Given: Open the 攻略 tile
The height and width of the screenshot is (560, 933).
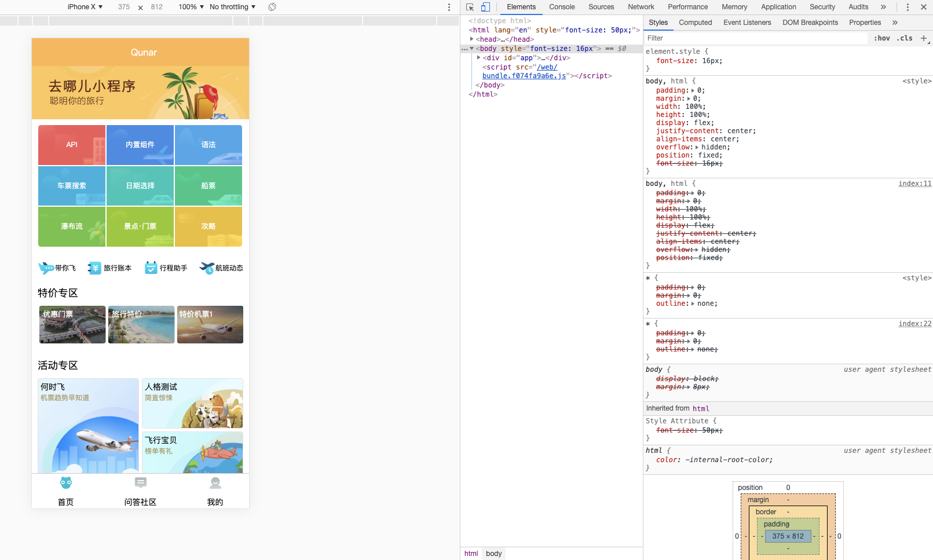Looking at the screenshot, I should tap(208, 226).
